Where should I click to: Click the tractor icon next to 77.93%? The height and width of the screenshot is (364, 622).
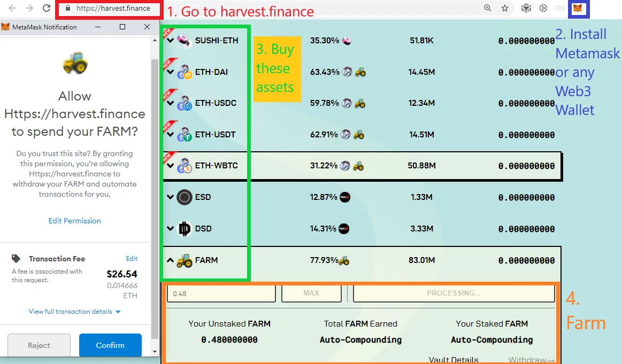(344, 260)
